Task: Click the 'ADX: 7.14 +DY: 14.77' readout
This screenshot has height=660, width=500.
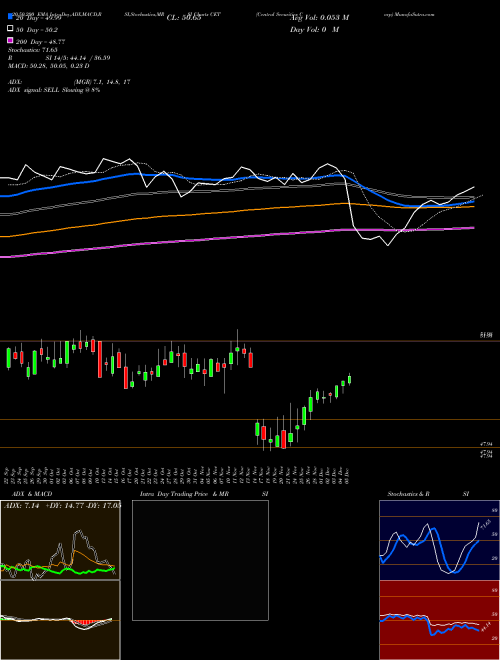Action: click(x=62, y=505)
